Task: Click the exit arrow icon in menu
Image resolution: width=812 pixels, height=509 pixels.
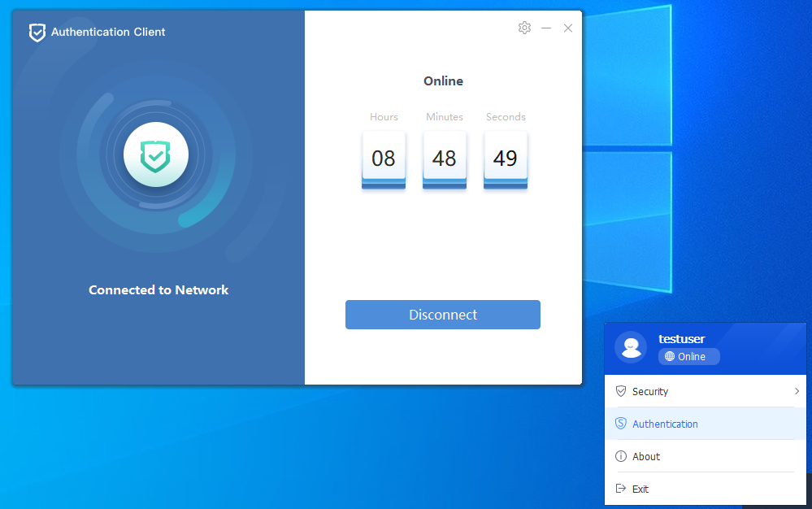Action: [621, 489]
